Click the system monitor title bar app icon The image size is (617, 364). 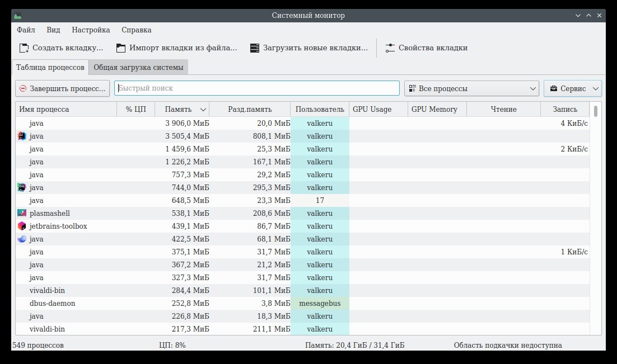18,16
